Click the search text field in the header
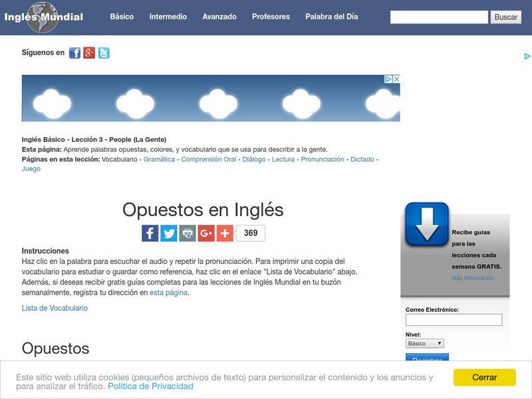Viewport: 532px width, 399px height. 439,17
